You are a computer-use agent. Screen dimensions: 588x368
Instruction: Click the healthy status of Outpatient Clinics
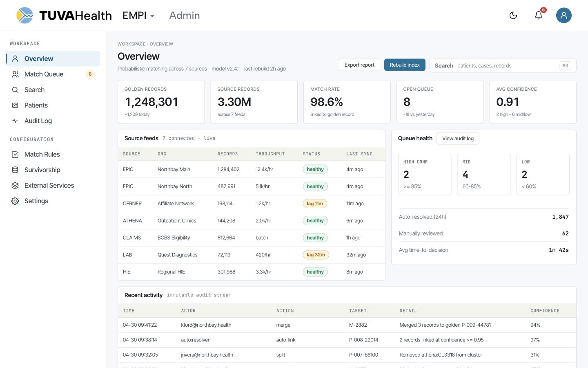(315, 221)
